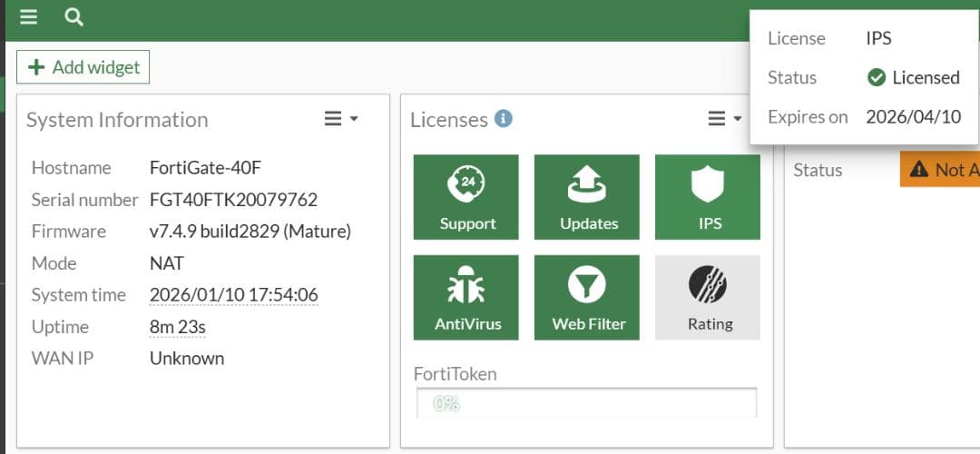Screen dimensions: 980x454
Task: Open the AntiVirus license tile
Action: 466,297
